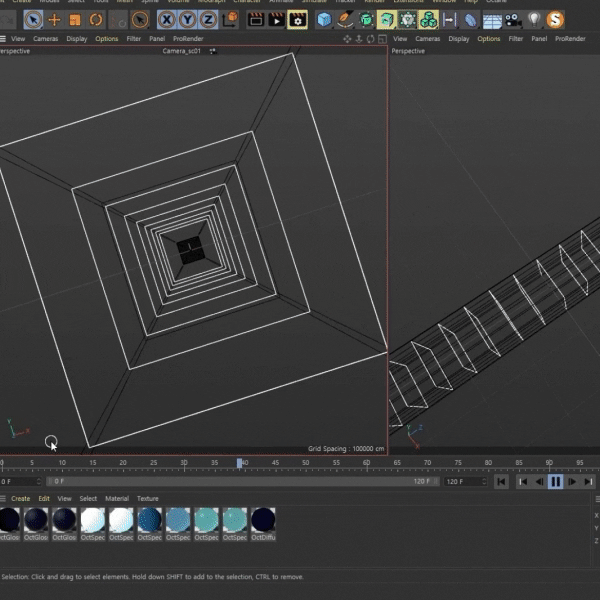Open the left viewport hamburger menu
The width and height of the screenshot is (600, 600).
pyautogui.click(x=3, y=39)
